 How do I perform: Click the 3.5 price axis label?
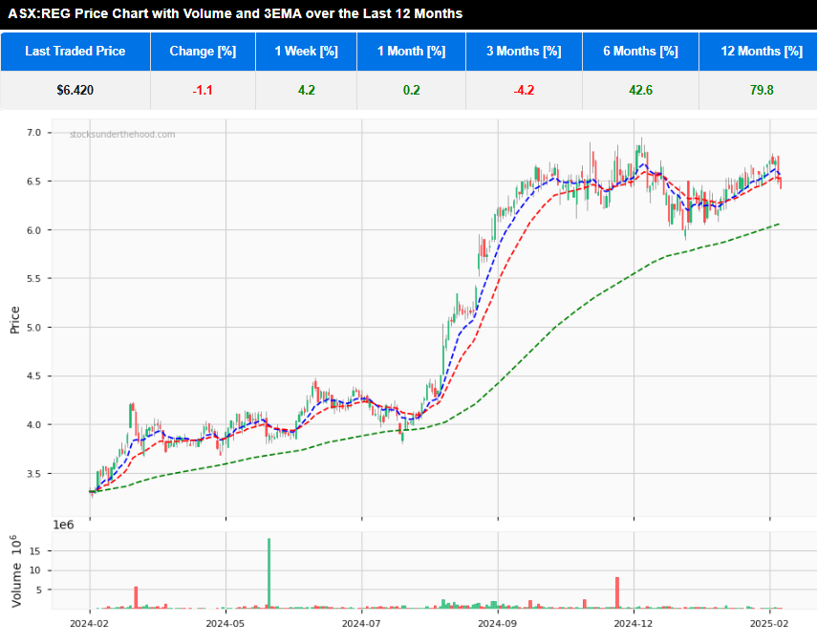[x=33, y=474]
